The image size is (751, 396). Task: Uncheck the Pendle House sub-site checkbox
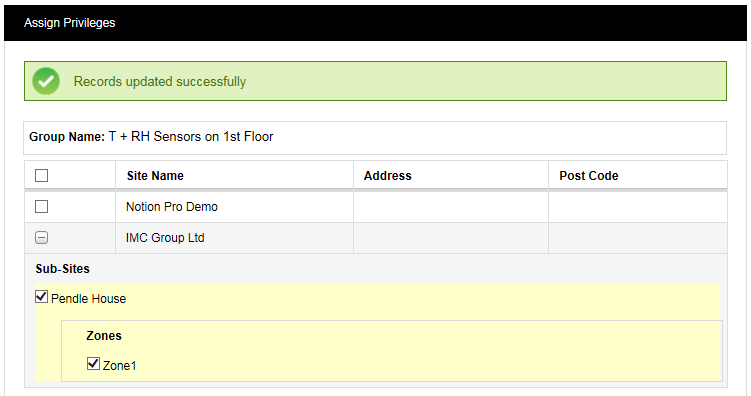point(42,297)
